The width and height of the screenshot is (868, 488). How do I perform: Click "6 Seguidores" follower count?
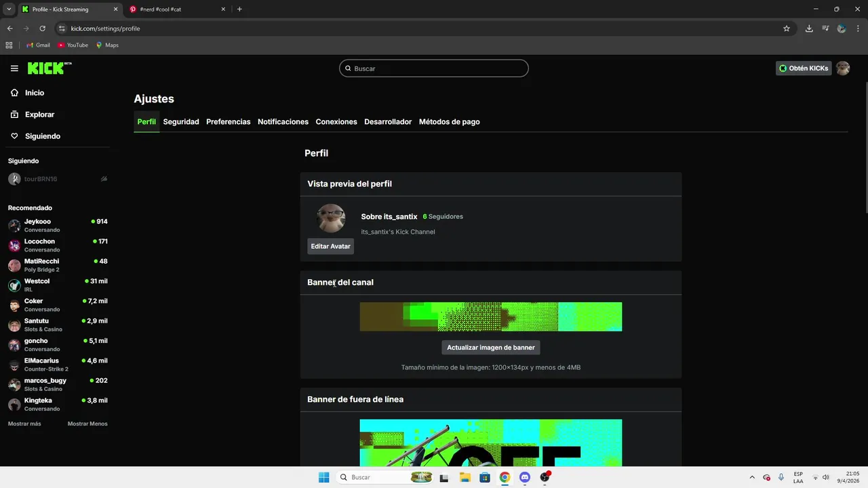click(x=443, y=217)
